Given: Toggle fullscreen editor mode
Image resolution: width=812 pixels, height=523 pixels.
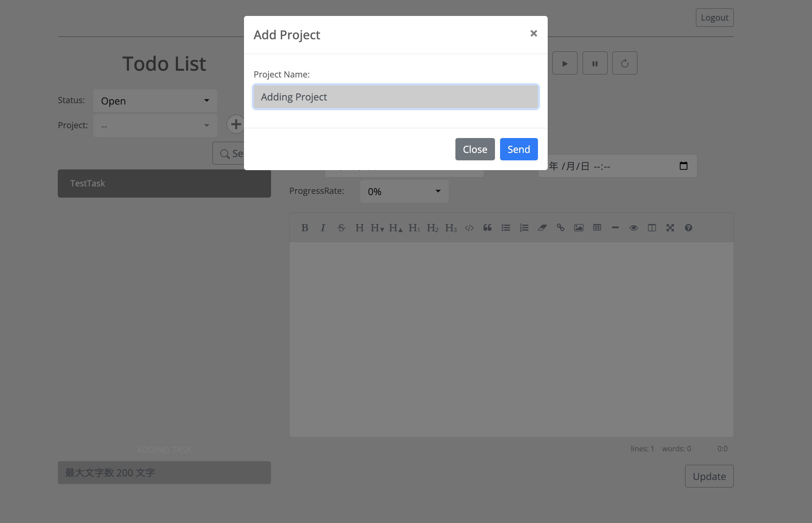Looking at the screenshot, I should pos(670,228).
